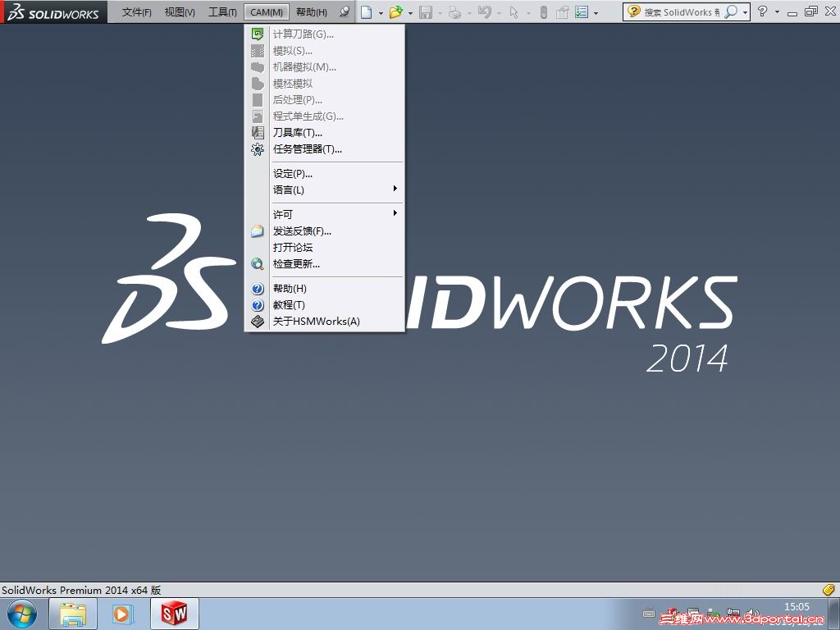Click the SolidWorks taskbar button
The image size is (840, 630).
(175, 614)
